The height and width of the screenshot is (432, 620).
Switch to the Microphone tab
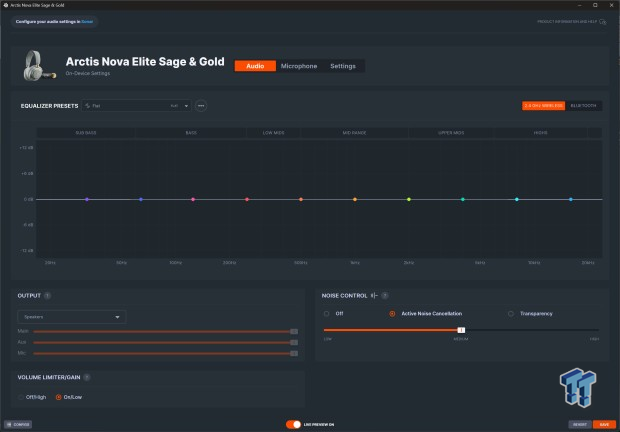299,66
